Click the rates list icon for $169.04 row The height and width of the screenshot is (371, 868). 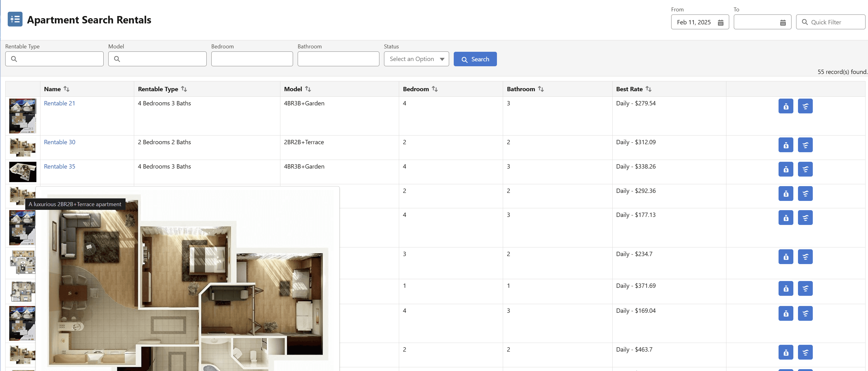pos(805,313)
